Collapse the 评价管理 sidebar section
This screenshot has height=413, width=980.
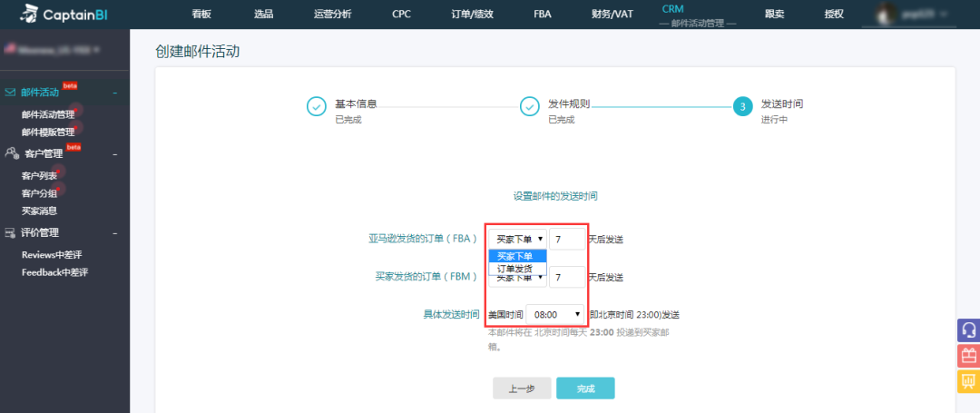(x=115, y=233)
